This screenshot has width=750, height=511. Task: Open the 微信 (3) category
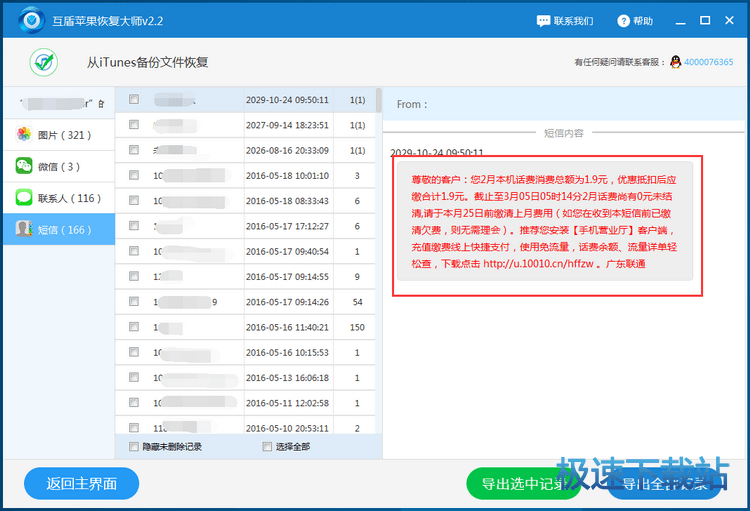click(x=59, y=167)
